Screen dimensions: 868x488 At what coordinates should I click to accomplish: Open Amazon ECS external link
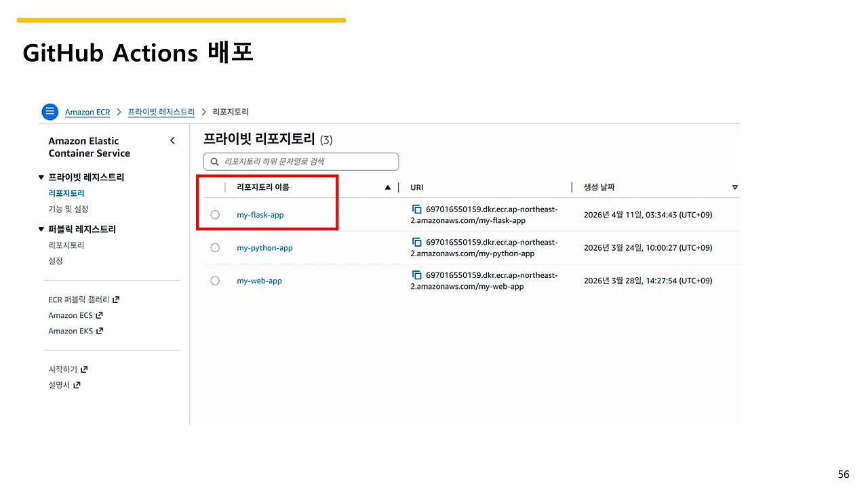(75, 315)
